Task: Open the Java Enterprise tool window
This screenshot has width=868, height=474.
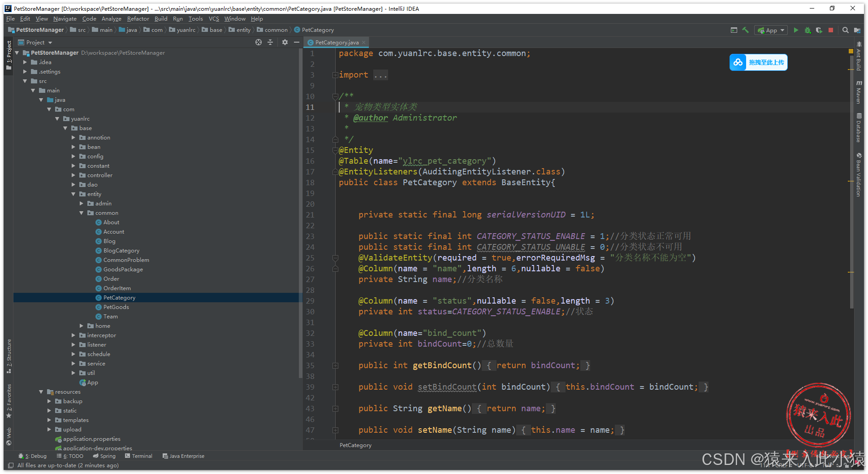Action: tap(183, 456)
